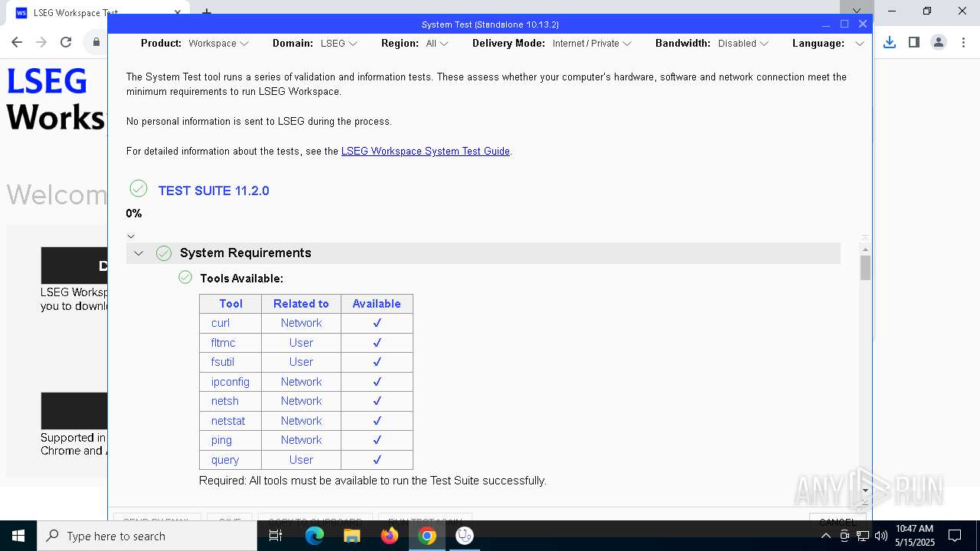Viewport: 980px width, 551px height.
Task: Select the ipconfig tool cell
Action: (x=230, y=382)
